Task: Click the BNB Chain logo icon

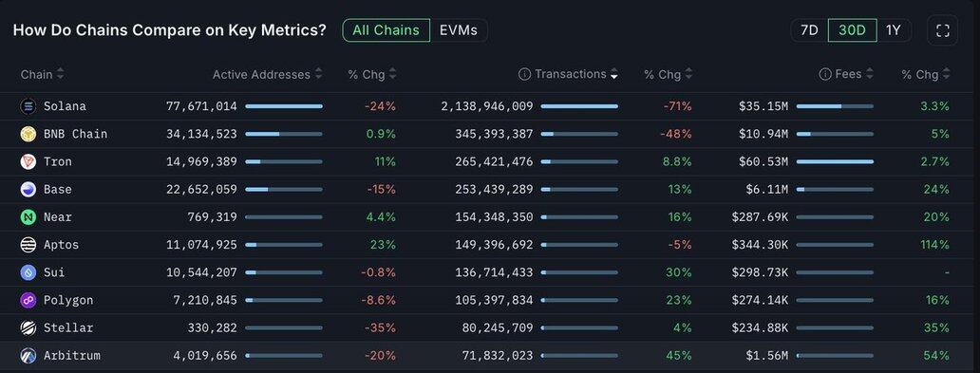Action: [x=28, y=134]
